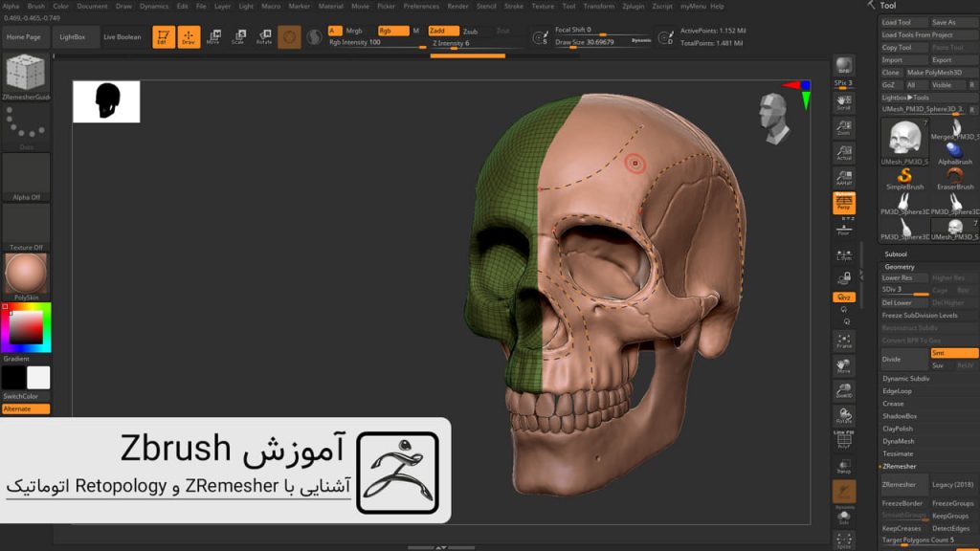Toggle PolyF wireframe display
980x551 pixels.
tap(844, 440)
